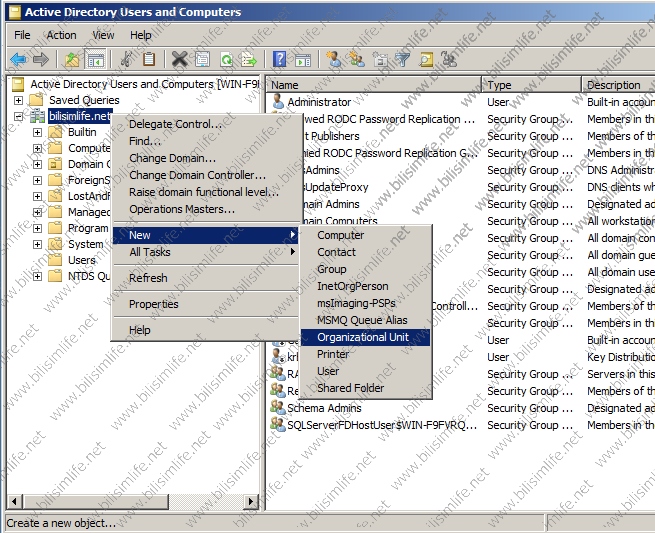
Task: Collapse the bilisimlife.net domain node
Action: pos(18,116)
